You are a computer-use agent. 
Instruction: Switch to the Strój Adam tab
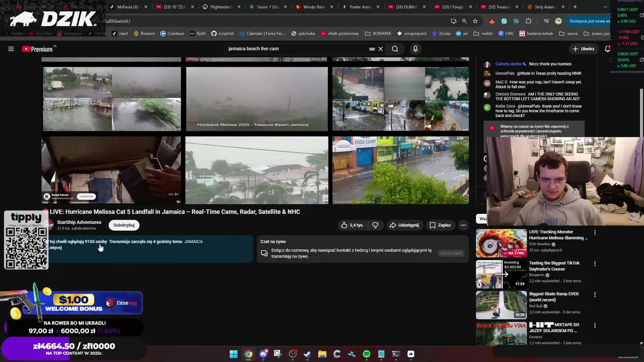[545, 7]
